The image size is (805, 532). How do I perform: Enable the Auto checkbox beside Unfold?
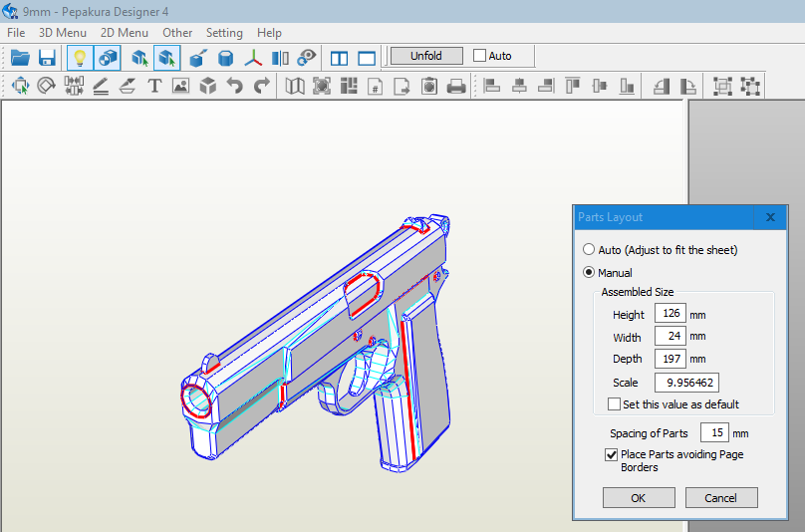tap(479, 56)
